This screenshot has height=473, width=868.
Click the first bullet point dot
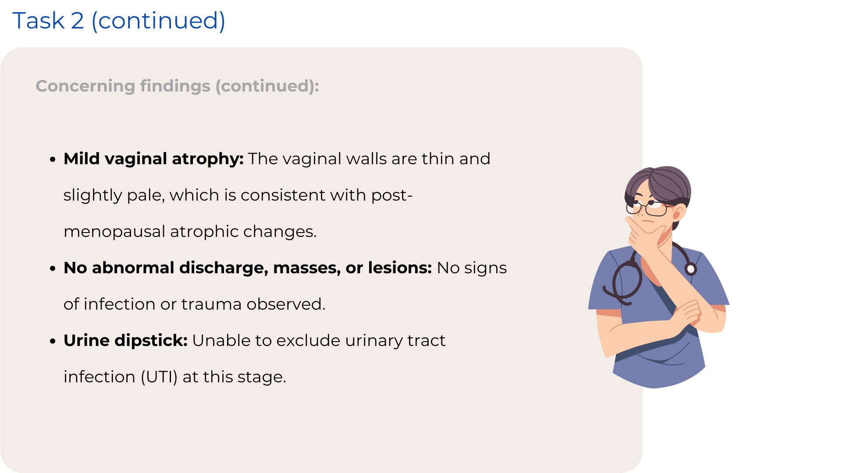click(53, 159)
